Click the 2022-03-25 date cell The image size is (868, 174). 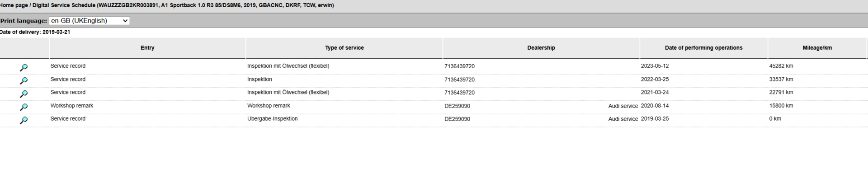pos(655,80)
